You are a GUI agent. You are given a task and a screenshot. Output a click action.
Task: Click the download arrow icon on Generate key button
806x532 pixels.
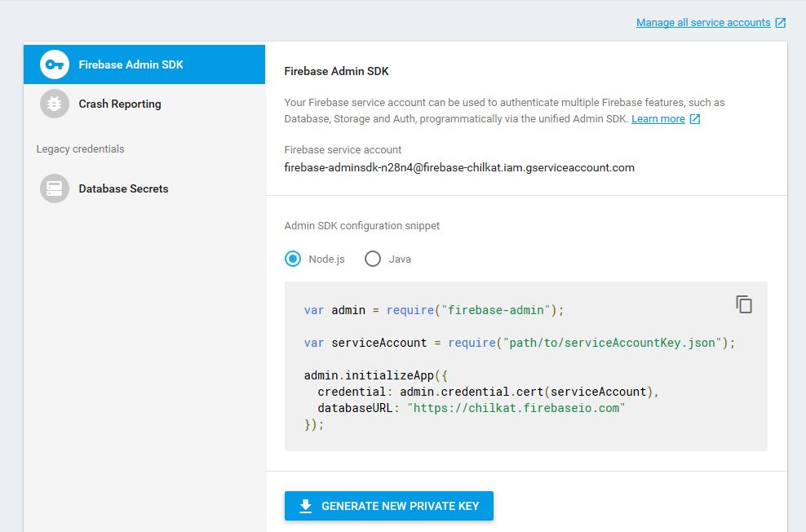coord(306,506)
